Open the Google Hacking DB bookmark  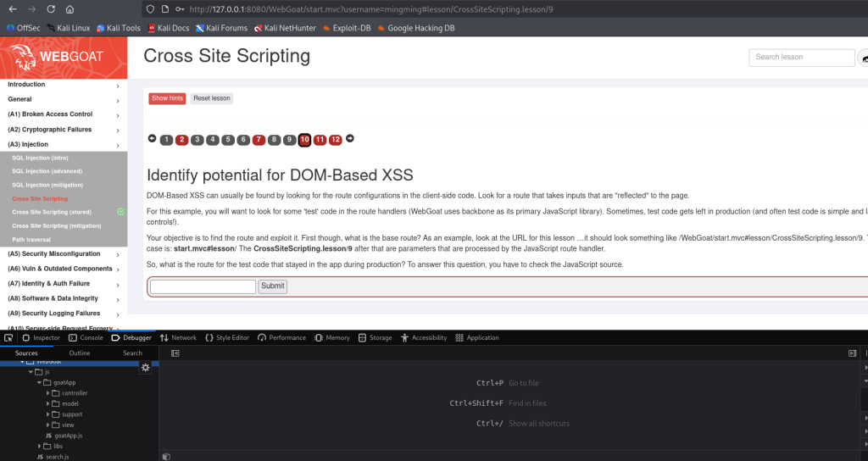click(416, 28)
